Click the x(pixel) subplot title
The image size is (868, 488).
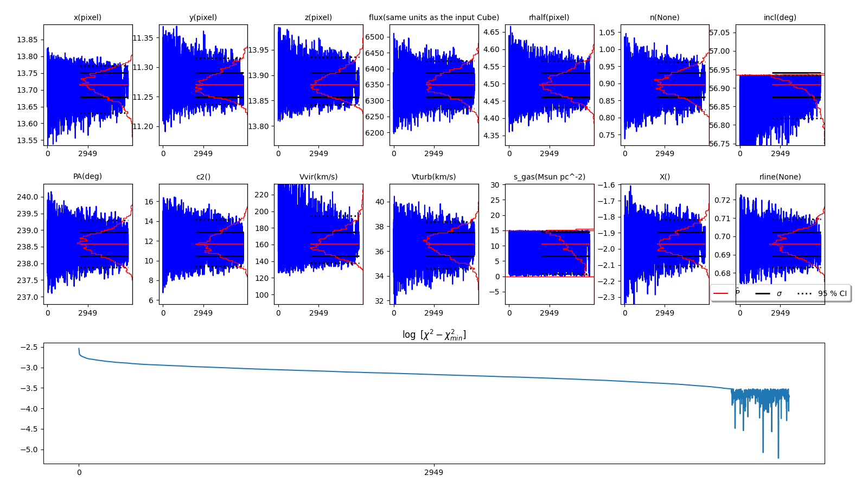click(87, 17)
